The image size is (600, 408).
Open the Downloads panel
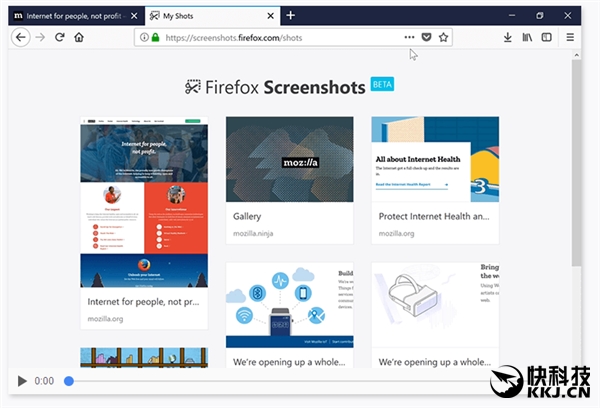pos(508,37)
